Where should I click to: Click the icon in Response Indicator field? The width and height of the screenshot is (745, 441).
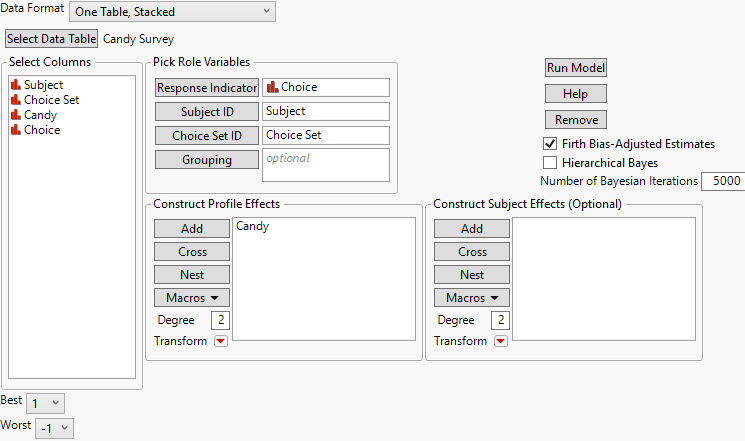pyautogui.click(x=272, y=88)
